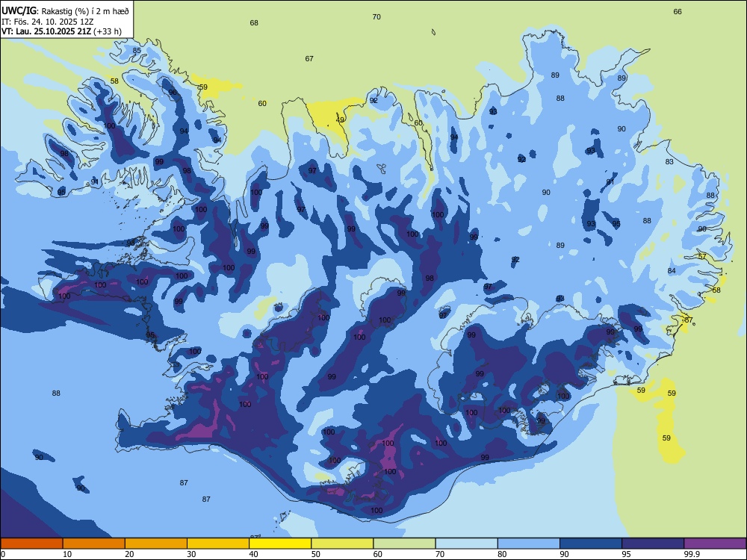Select the purple above-99.9 legend band
747x560 pixels.
tap(715, 544)
